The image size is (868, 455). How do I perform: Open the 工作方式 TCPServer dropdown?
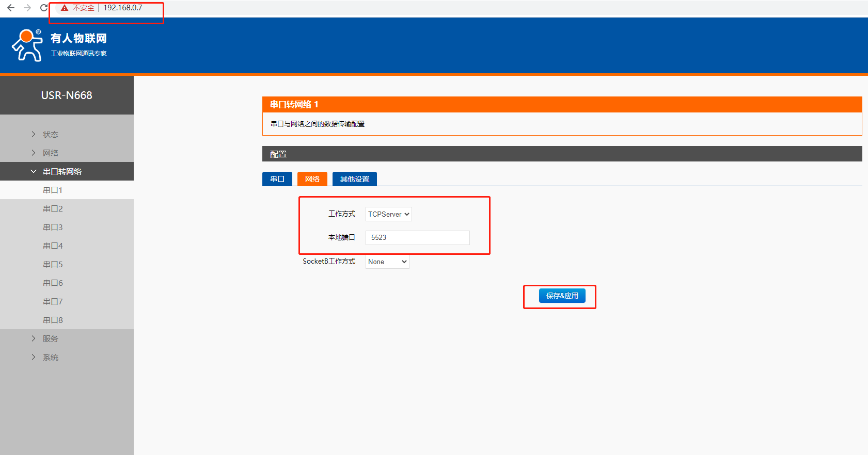coord(388,214)
